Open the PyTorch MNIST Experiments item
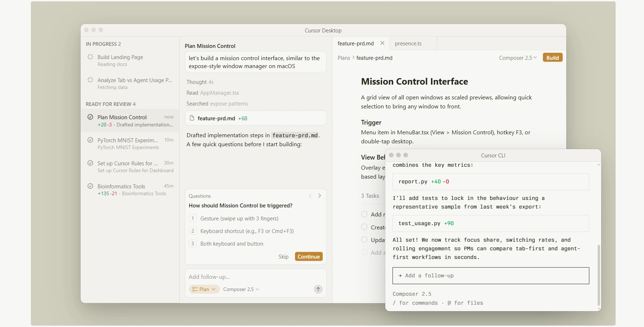 click(130, 143)
